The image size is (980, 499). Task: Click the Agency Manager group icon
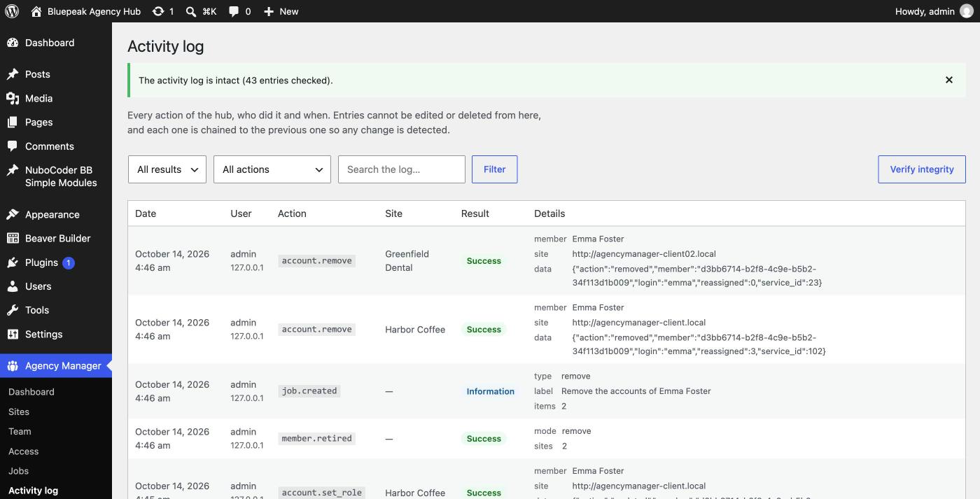pos(13,366)
